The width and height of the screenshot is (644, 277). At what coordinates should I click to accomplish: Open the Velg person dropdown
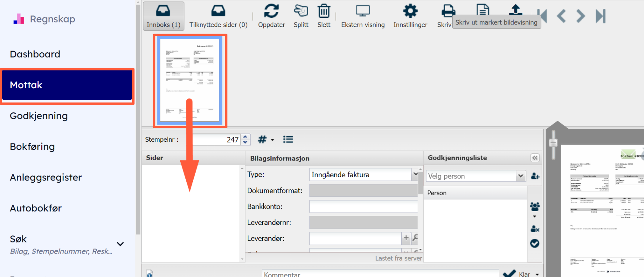coord(520,176)
